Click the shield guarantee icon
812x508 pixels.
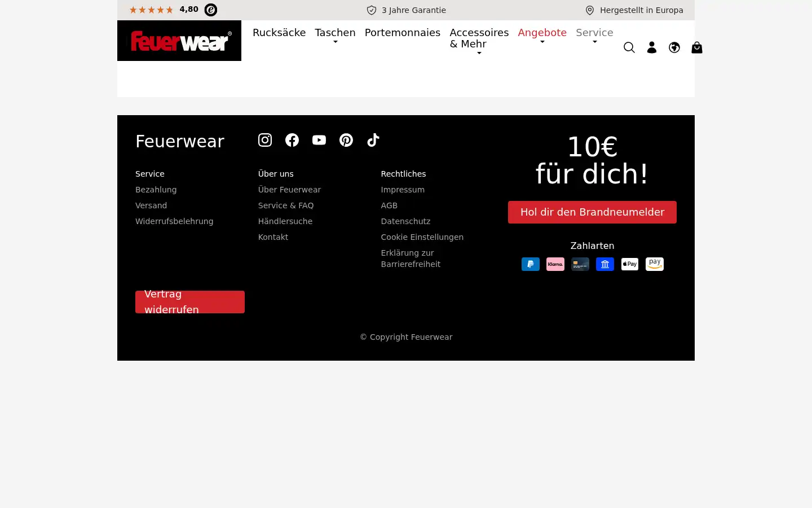point(372,10)
